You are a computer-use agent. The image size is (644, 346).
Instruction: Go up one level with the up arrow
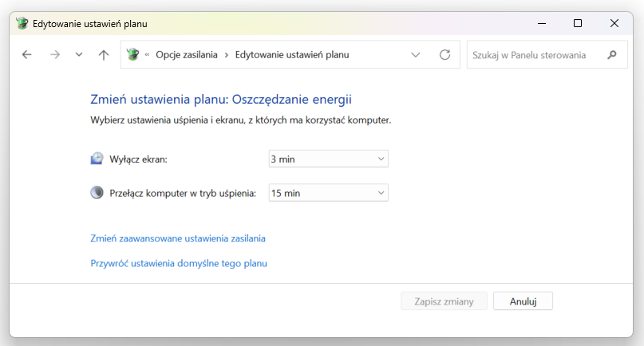[x=104, y=54]
